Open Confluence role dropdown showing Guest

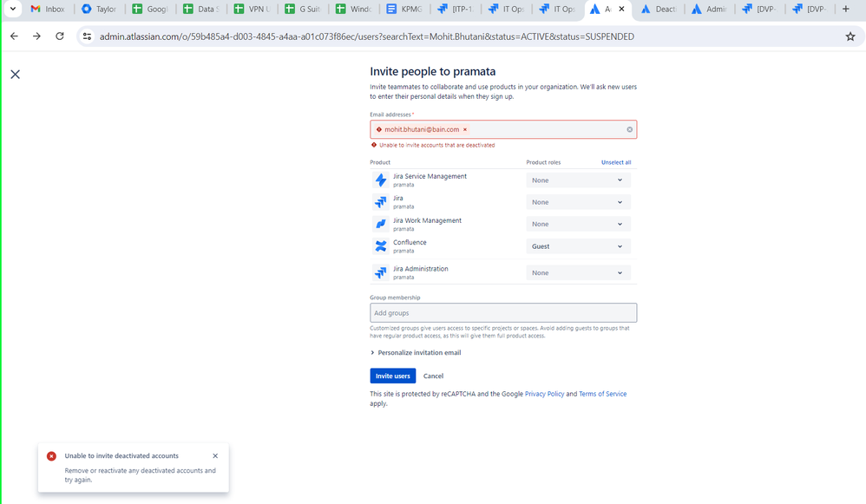(578, 246)
